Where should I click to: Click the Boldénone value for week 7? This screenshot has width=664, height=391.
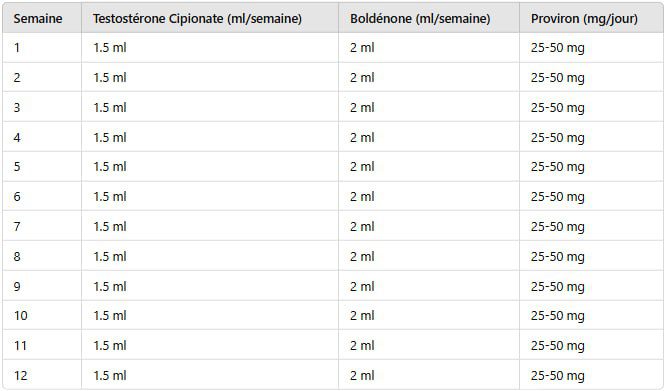429,226
